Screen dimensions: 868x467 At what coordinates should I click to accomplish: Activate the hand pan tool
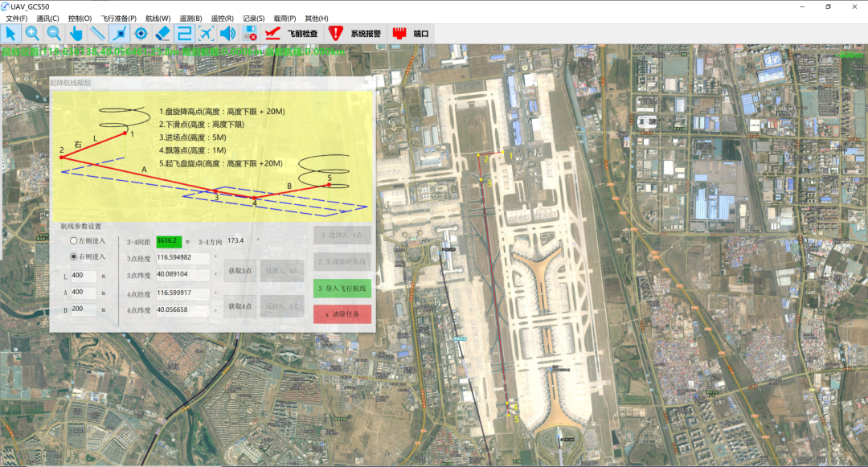[x=76, y=33]
